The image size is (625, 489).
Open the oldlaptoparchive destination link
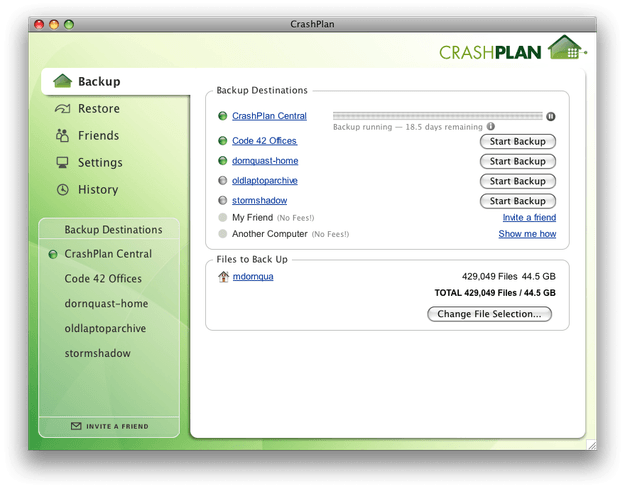(x=265, y=181)
